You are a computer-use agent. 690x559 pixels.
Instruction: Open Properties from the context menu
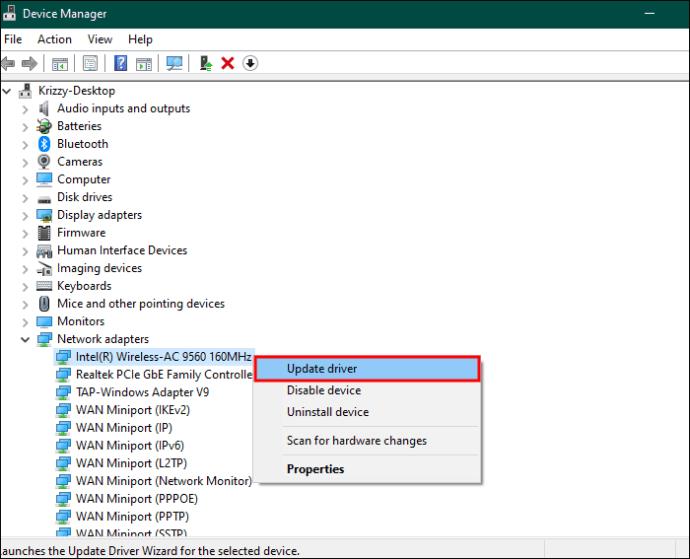pos(367,469)
